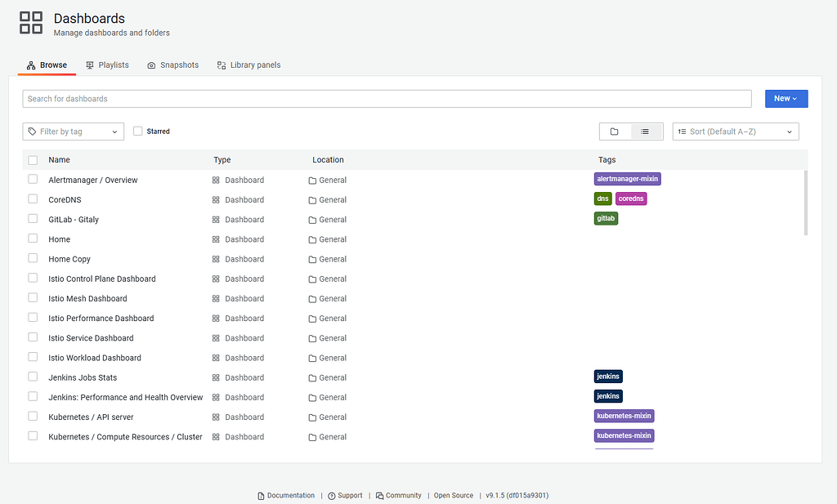Screen dimensions: 837x504
Task: Click the Documentation icon in footer
Action: pos(261,496)
